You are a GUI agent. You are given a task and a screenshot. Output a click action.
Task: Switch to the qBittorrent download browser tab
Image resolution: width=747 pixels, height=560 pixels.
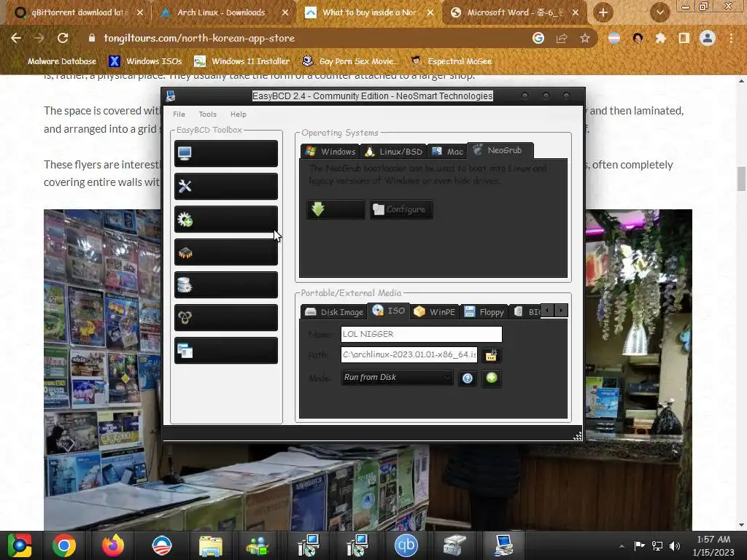(x=78, y=12)
